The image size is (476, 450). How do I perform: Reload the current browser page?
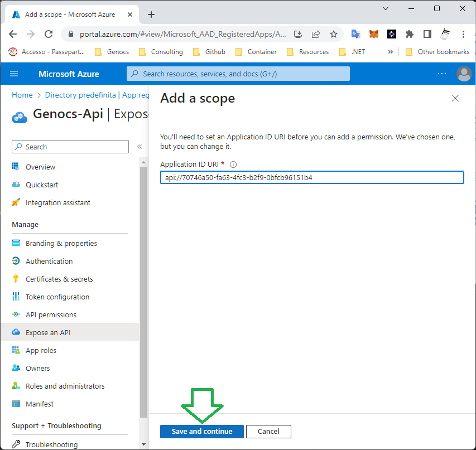pyautogui.click(x=49, y=34)
